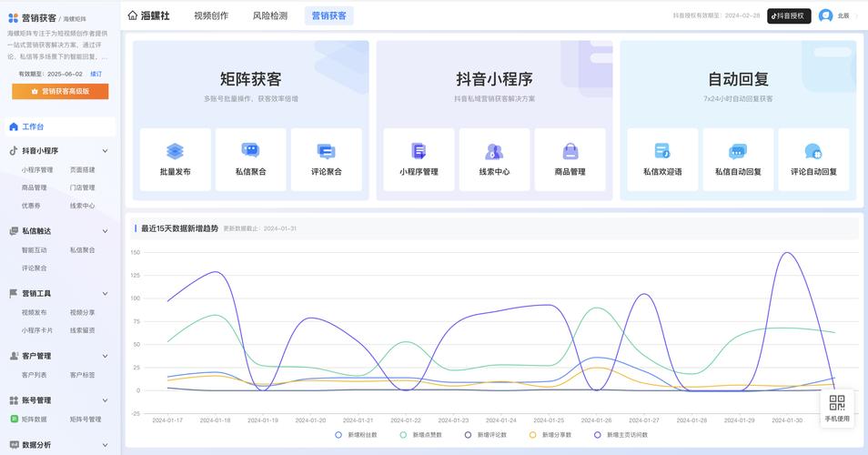Expand the 数据分析 sidebar section

(105, 445)
